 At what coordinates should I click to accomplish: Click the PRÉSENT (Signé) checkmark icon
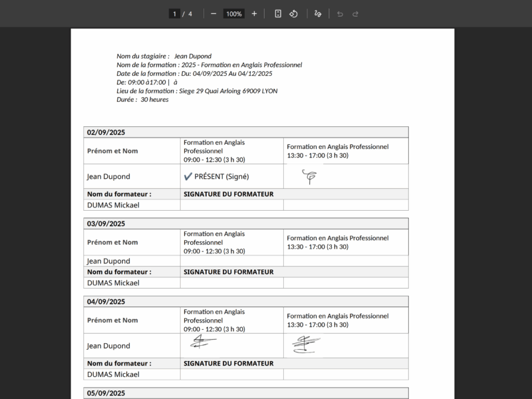click(x=189, y=176)
